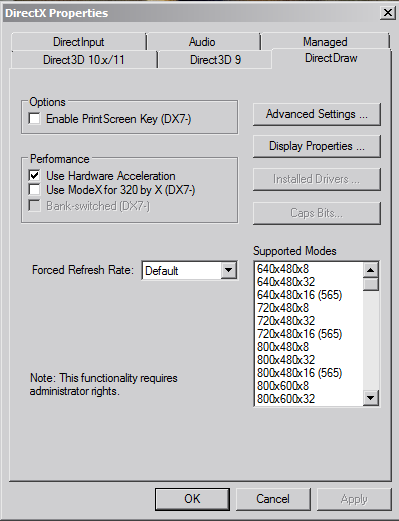
Task: Click Cancel to discard changes
Action: [x=273, y=499]
